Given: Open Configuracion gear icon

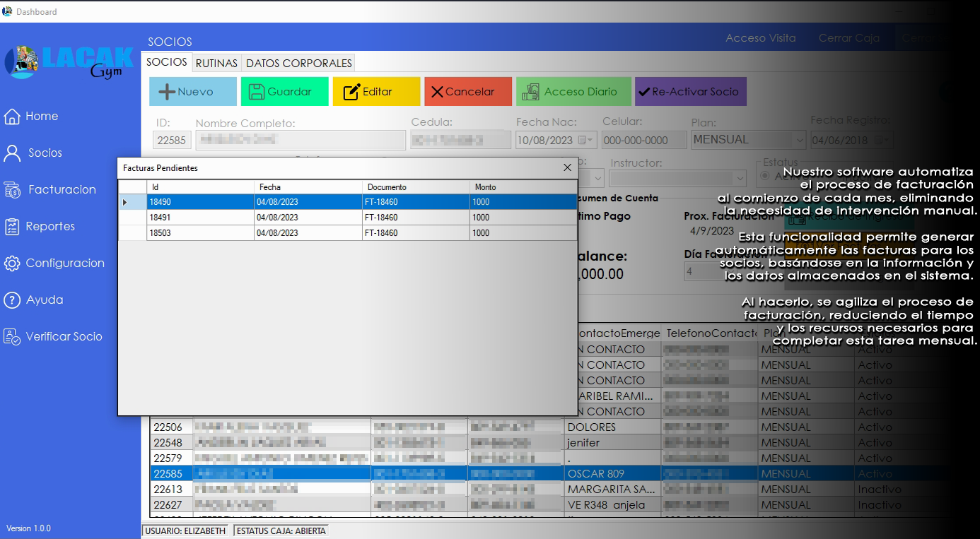Looking at the screenshot, I should point(12,263).
